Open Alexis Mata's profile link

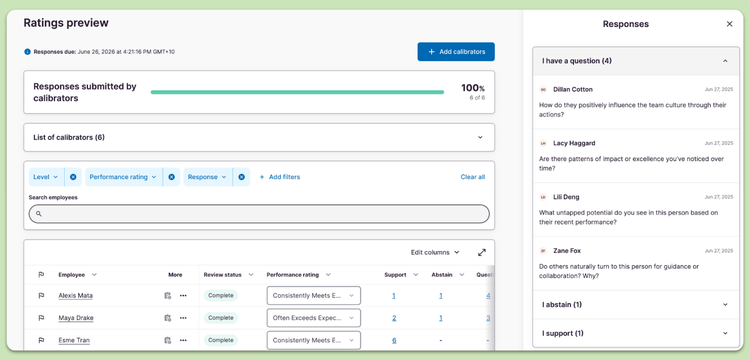76,296
